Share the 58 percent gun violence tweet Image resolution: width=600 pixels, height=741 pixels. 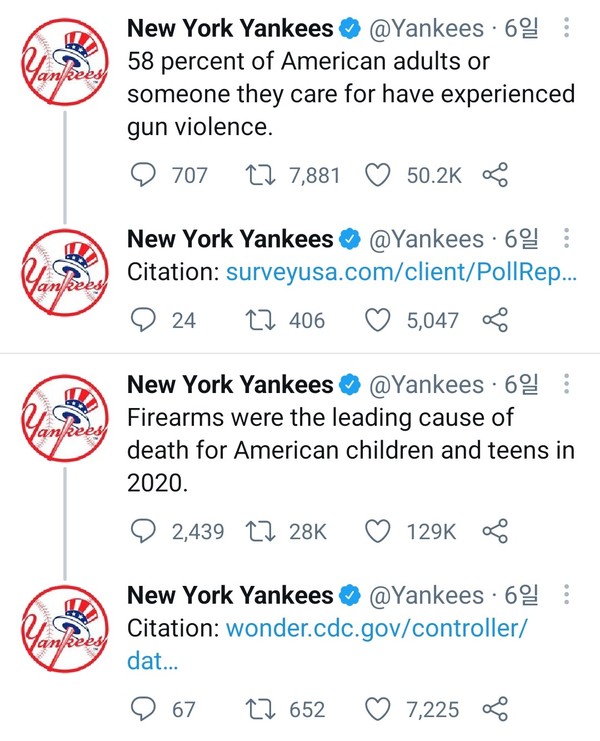pyautogui.click(x=496, y=176)
